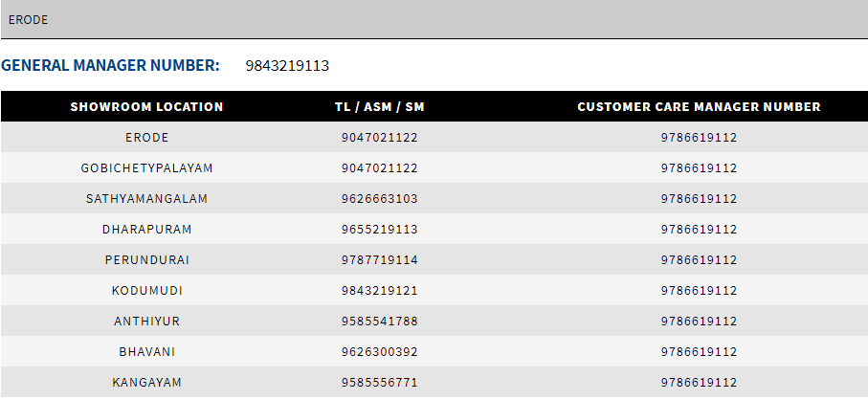Click the customer care number in the Kodumudi row
868x400 pixels.
[x=699, y=291]
